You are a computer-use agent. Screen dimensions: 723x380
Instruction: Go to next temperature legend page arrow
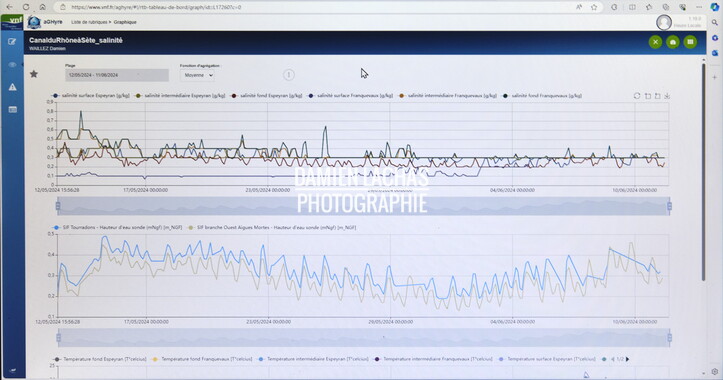[627, 359]
